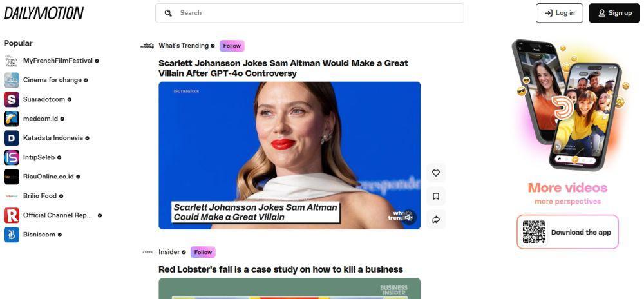
Task: Select Suaradotcom channel name
Action: (44, 99)
